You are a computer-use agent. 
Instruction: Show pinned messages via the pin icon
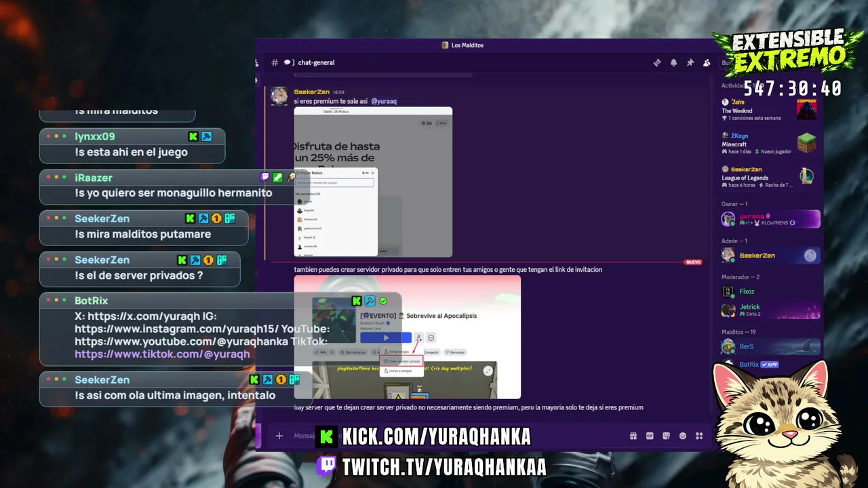(x=690, y=62)
